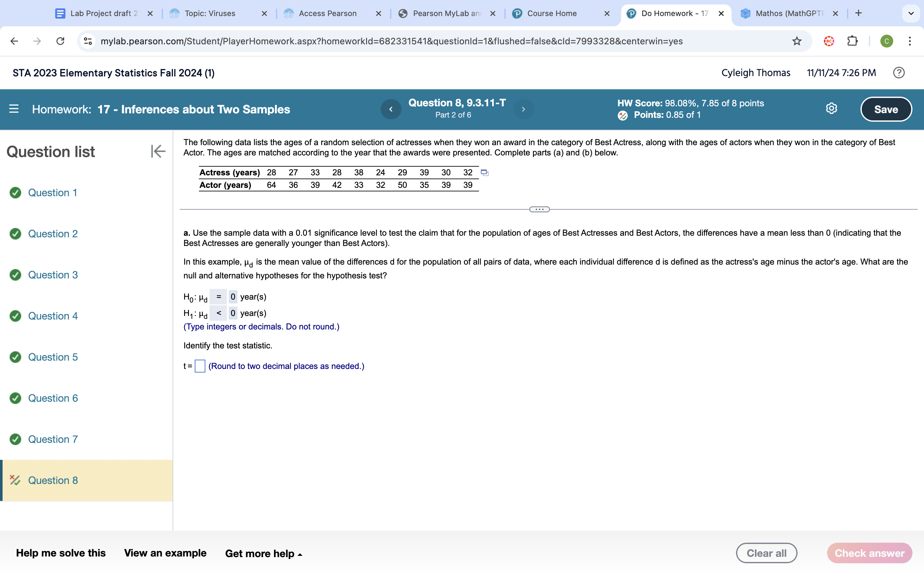Click the Question 8 partial-credit icon
This screenshot has height=578, width=924.
pos(15,480)
